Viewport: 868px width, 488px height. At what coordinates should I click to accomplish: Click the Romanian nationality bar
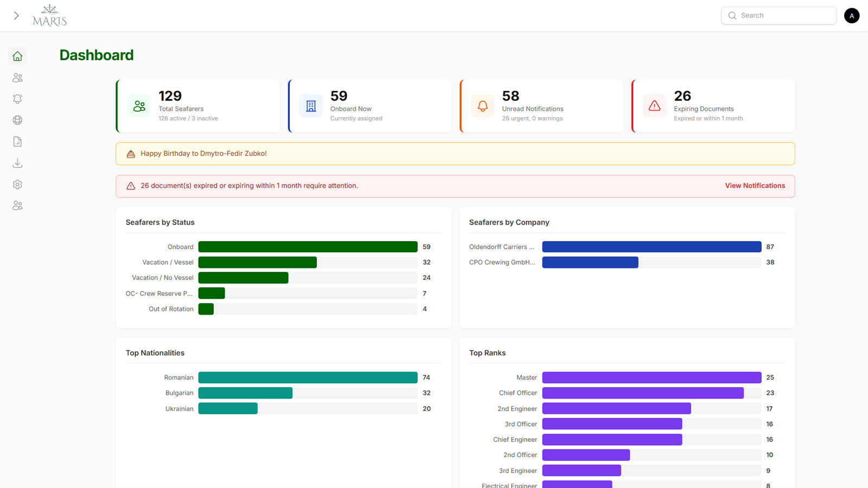[x=308, y=377]
